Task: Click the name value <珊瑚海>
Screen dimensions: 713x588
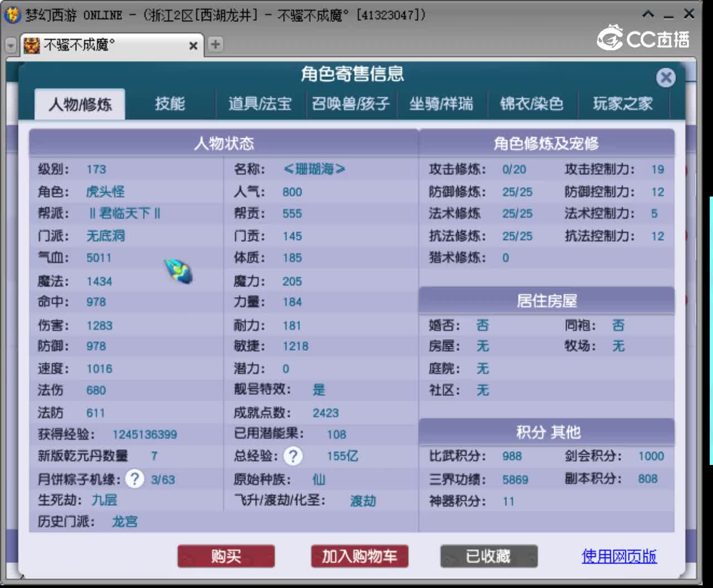Action: 314,169
